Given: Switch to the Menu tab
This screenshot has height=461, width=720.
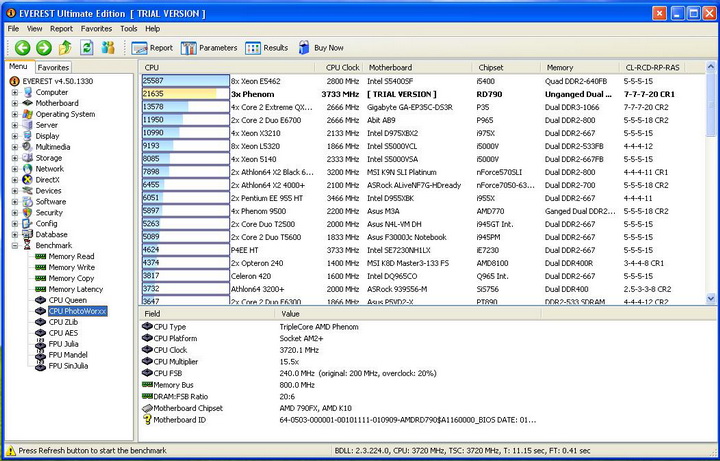Looking at the screenshot, I should click(x=18, y=67).
